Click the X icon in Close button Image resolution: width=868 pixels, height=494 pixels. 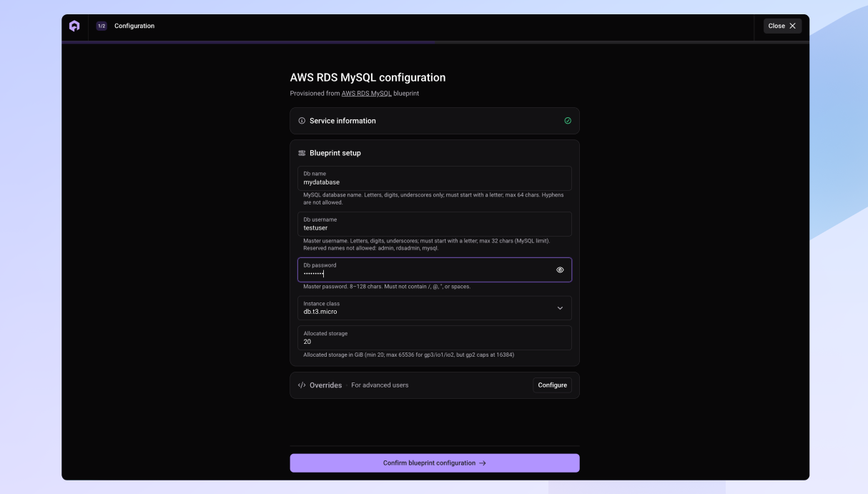click(x=792, y=26)
